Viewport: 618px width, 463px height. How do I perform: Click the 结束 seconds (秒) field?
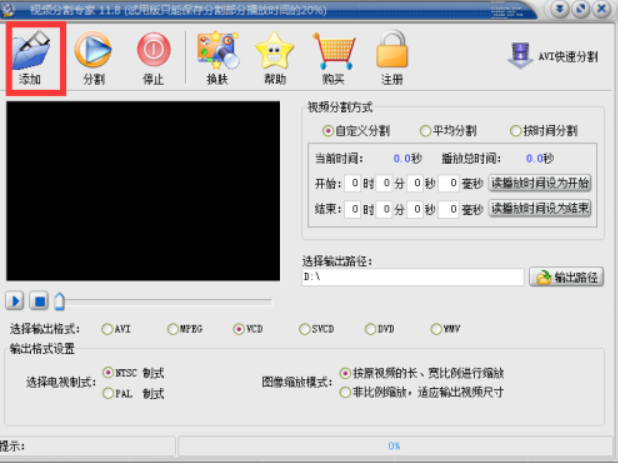point(415,209)
